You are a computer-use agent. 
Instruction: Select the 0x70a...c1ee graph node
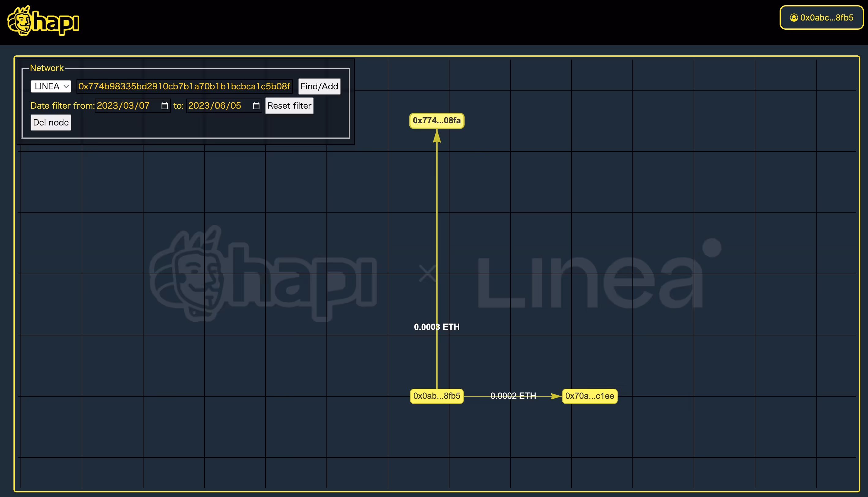(590, 396)
